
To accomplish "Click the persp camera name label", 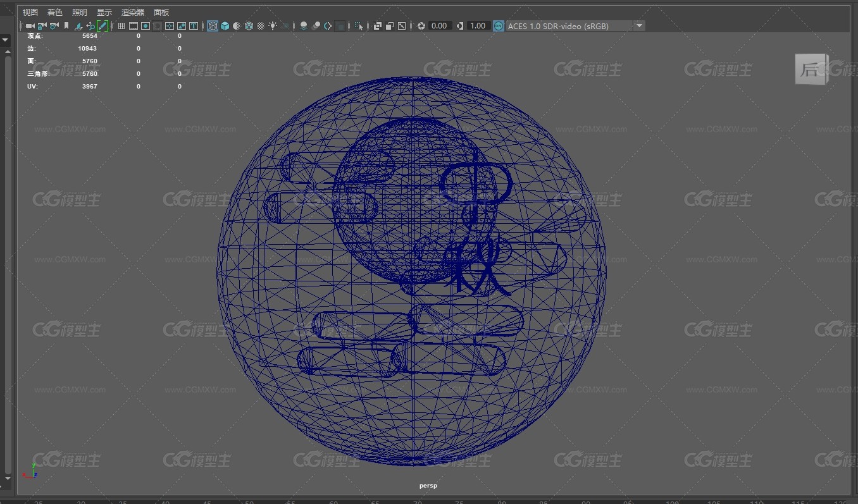I will (428, 486).
